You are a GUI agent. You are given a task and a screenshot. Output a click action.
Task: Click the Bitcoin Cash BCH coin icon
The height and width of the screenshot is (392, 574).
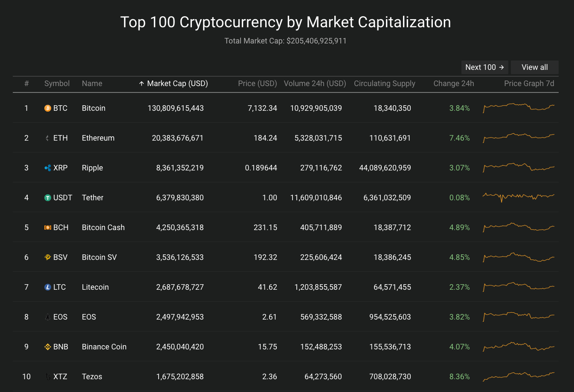click(x=48, y=228)
